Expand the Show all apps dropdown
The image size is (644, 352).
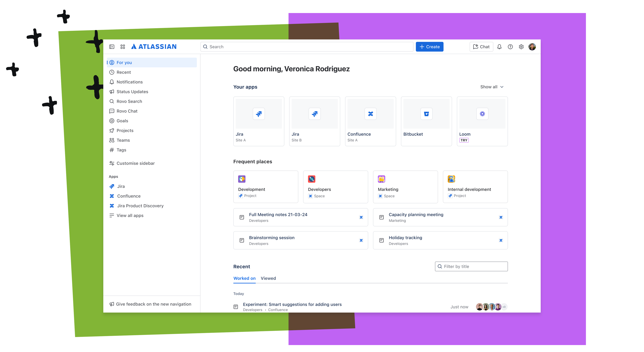pyautogui.click(x=492, y=87)
